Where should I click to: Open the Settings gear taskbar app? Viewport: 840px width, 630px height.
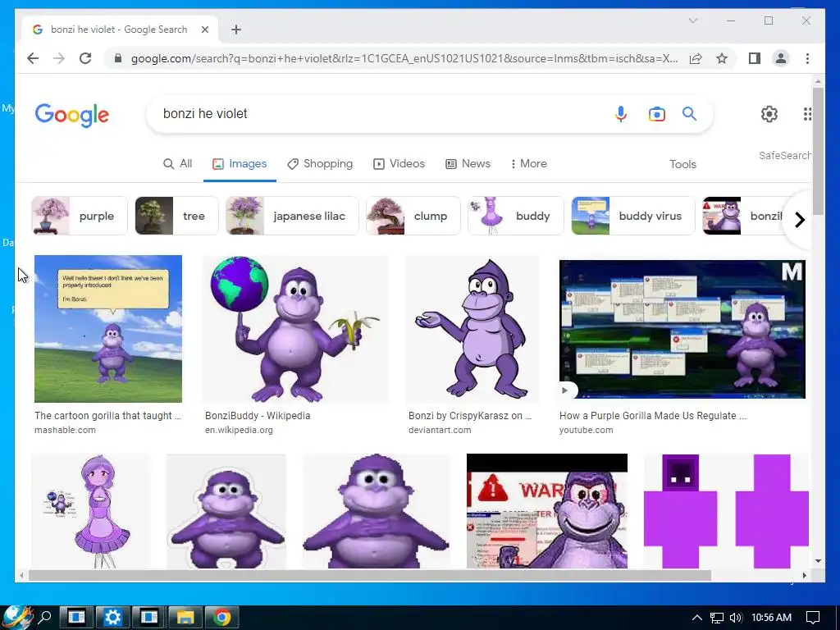[112, 617]
